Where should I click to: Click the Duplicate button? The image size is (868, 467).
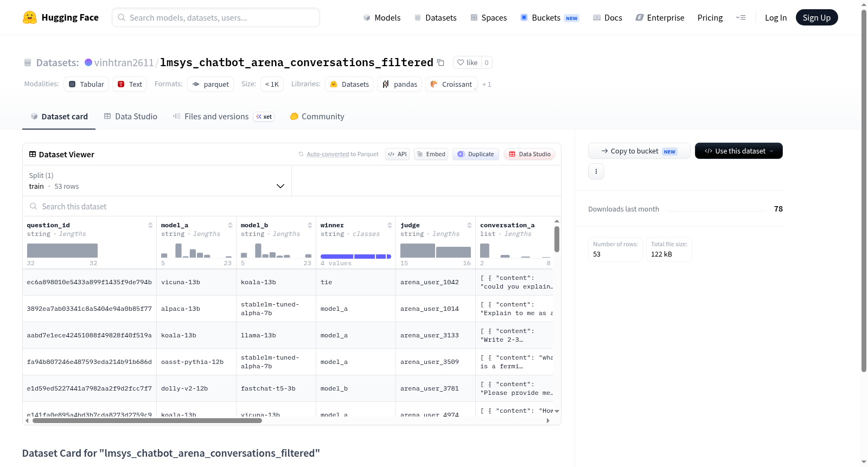(476, 154)
